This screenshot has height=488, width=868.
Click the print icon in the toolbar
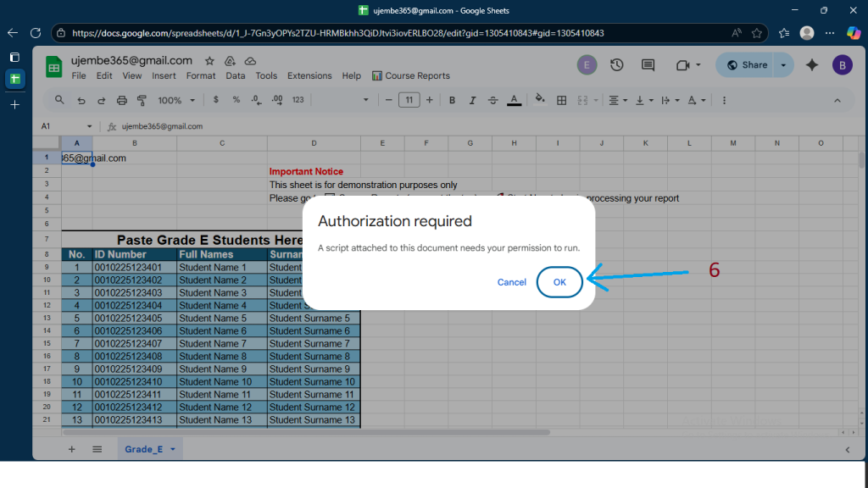121,100
